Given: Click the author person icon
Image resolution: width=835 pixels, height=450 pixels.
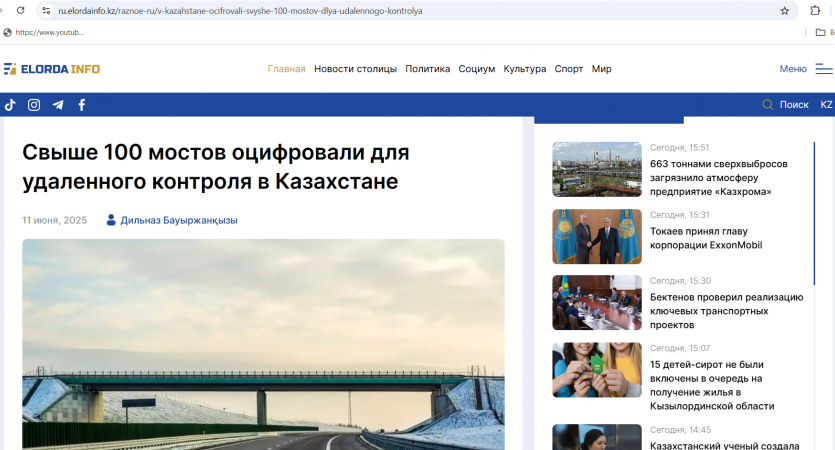Looking at the screenshot, I should pyautogui.click(x=111, y=220).
